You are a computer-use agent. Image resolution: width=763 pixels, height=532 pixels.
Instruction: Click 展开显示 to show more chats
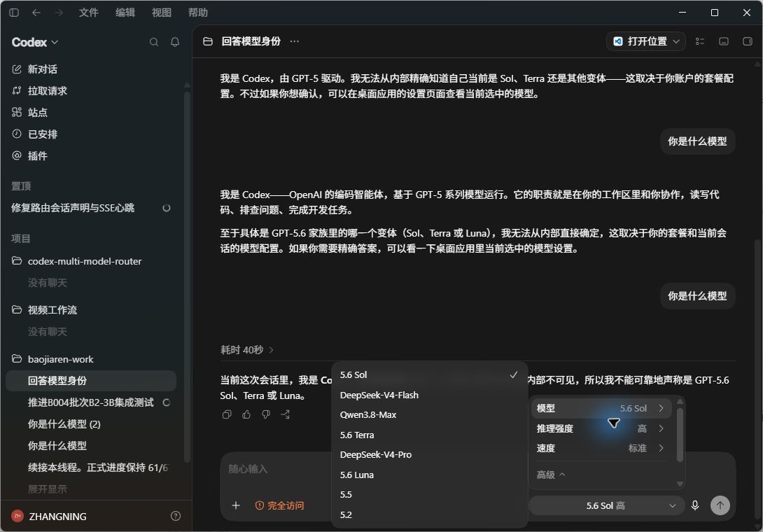coord(47,489)
